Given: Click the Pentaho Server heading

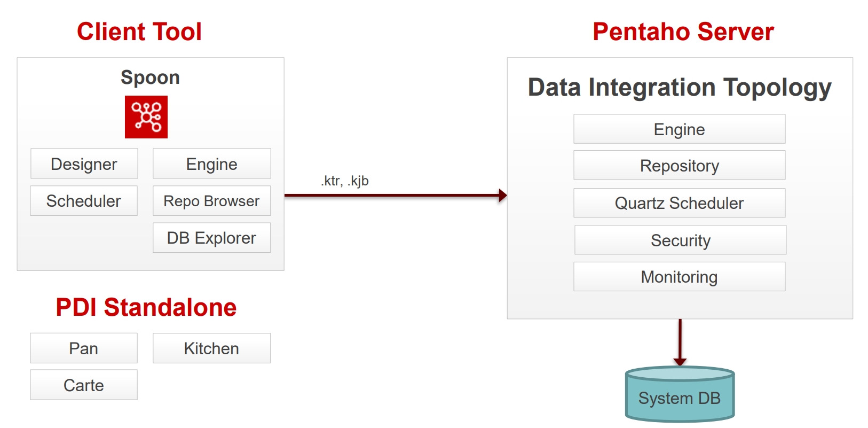Looking at the screenshot, I should tap(683, 32).
